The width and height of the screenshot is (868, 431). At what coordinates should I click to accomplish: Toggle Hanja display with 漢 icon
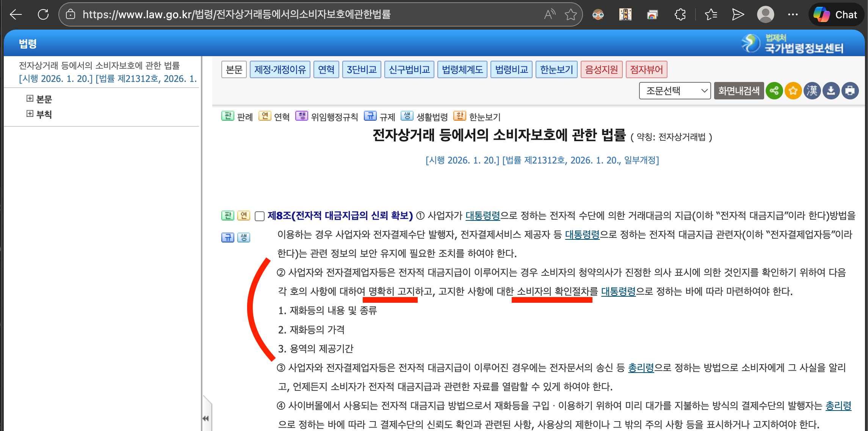point(812,91)
